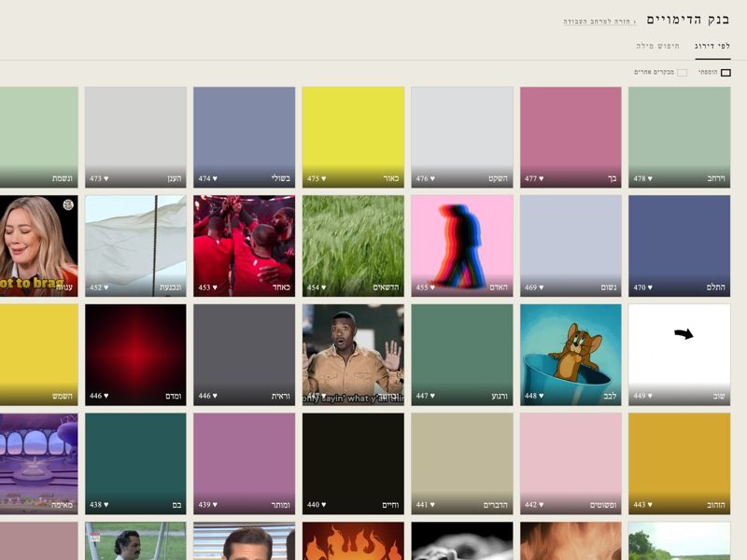
Task: Click the heart next to 449
Action: (x=650, y=396)
